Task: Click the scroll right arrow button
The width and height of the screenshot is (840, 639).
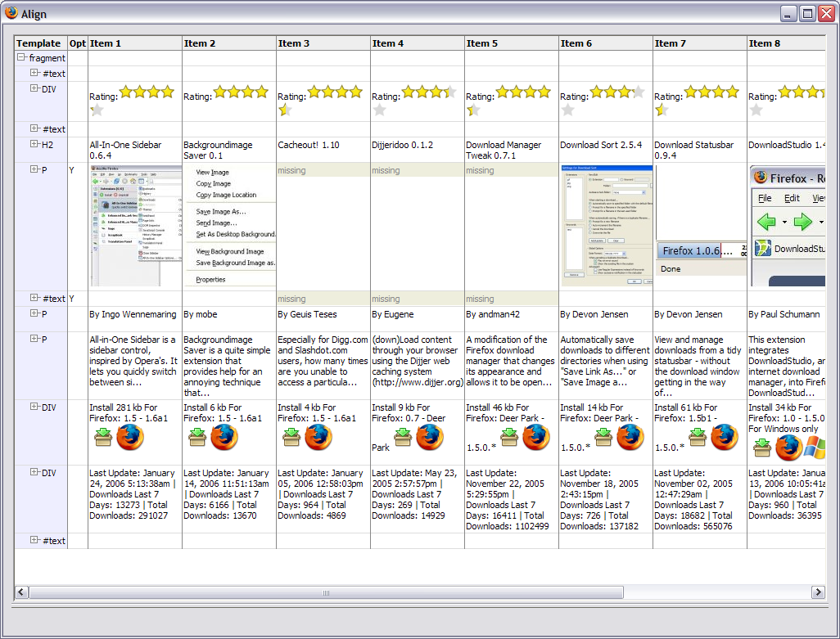Action: coord(817,592)
